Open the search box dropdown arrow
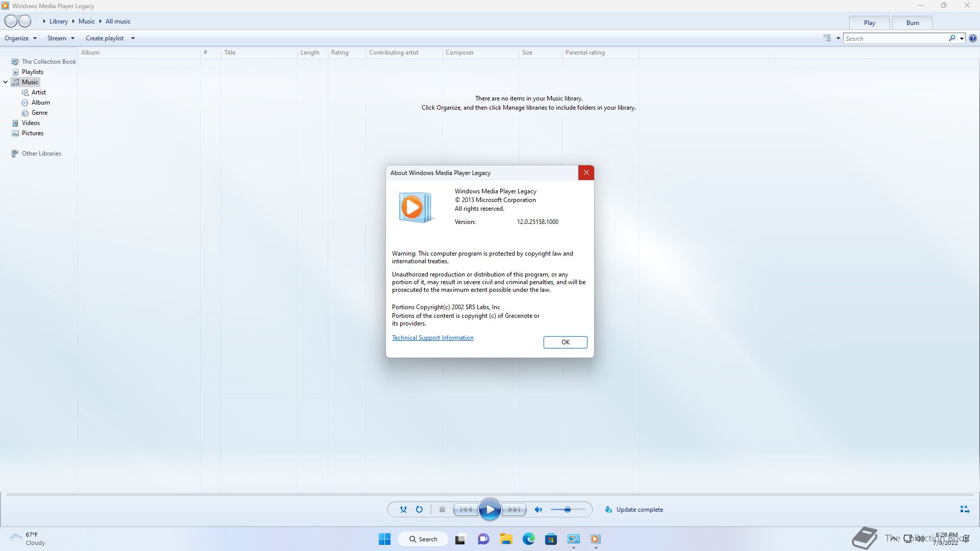Viewport: 980px width, 551px height. tap(962, 39)
